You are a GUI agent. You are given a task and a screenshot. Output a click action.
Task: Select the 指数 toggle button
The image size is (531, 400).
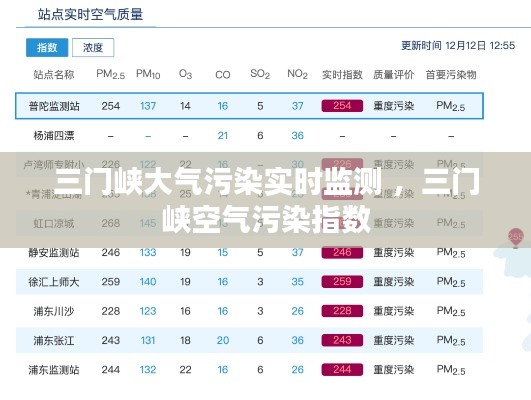[x=47, y=47]
